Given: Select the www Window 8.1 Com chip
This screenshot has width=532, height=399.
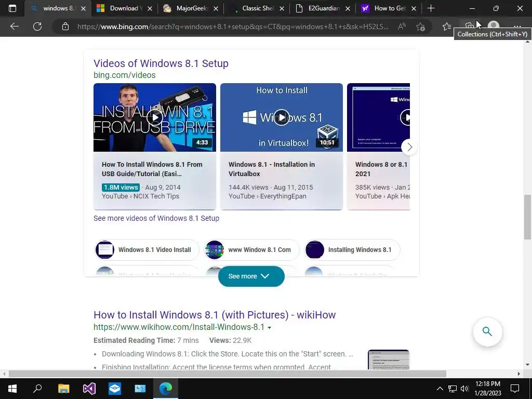Looking at the screenshot, I should pos(251,250).
